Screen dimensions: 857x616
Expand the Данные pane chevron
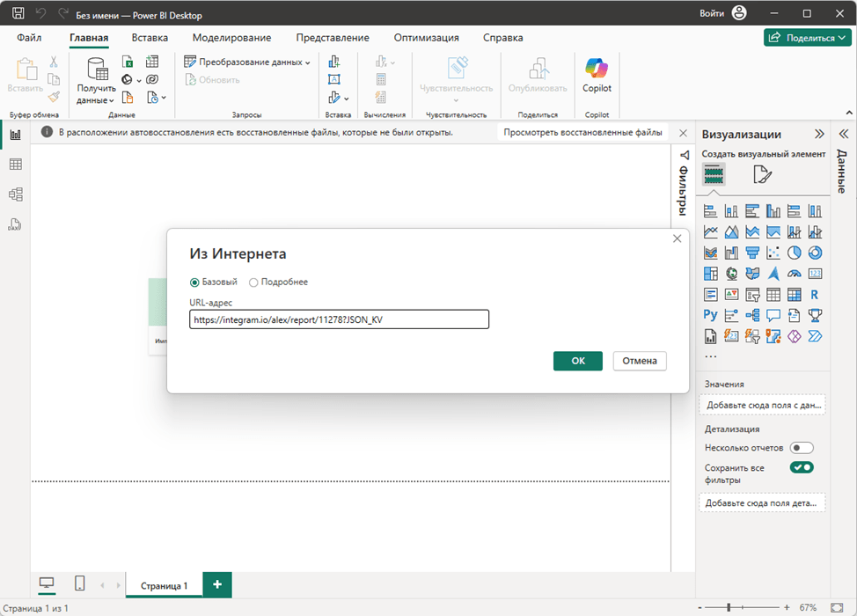[x=843, y=134]
